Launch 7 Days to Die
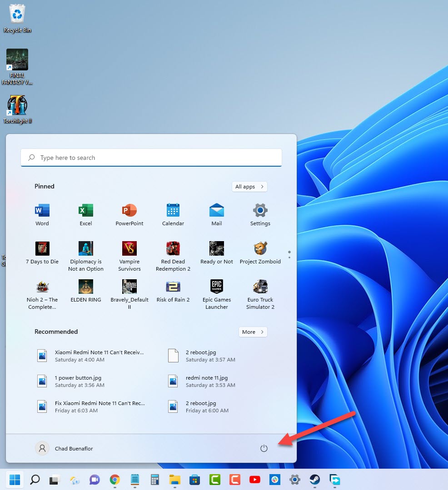The width and height of the screenshot is (448, 490). (42, 253)
